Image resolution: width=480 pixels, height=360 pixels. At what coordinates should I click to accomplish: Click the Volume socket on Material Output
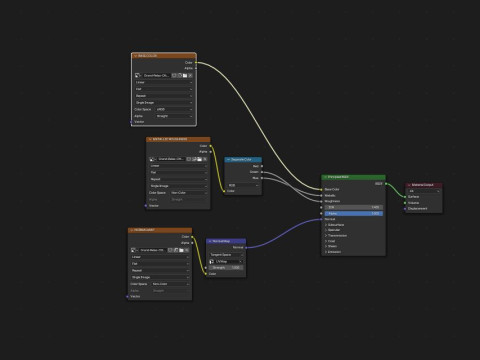[405, 203]
